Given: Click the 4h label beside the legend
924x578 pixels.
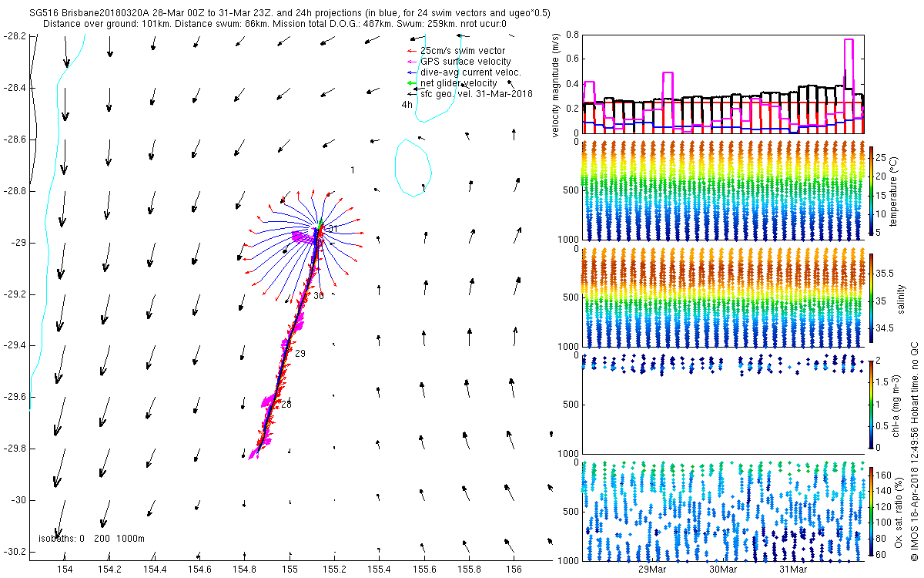Looking at the screenshot, I should coord(407,105).
